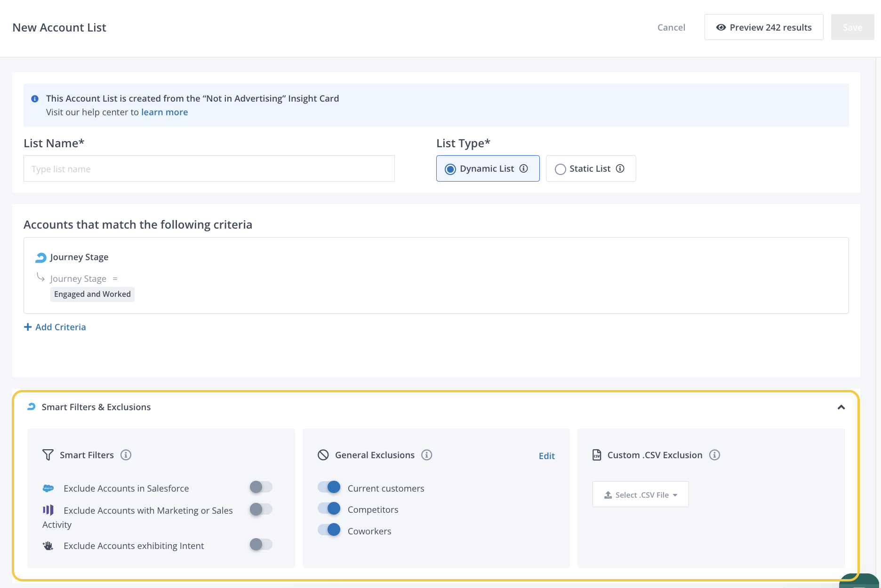Click the Dynamic List info icon
This screenshot has height=588, width=881.
click(523, 168)
